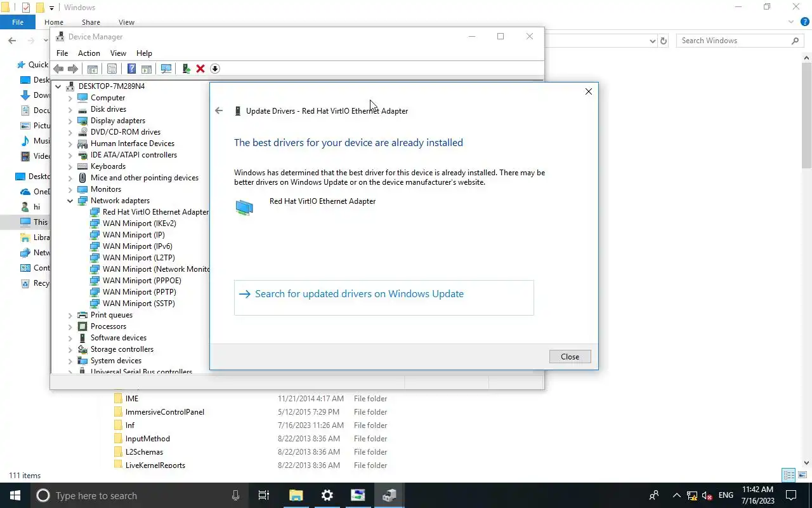This screenshot has height=508, width=812.
Task: Click Scan for hardware changes monitor icon
Action: [x=166, y=69]
